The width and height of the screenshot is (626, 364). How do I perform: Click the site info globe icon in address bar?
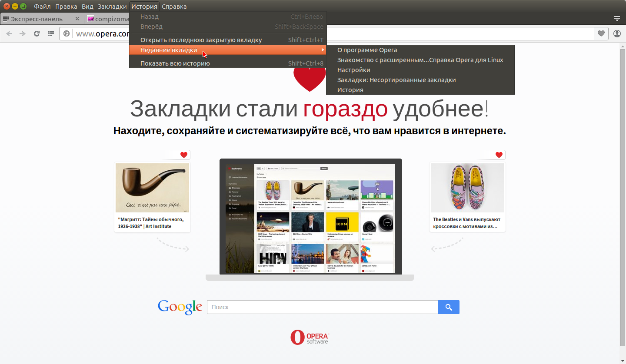click(67, 33)
